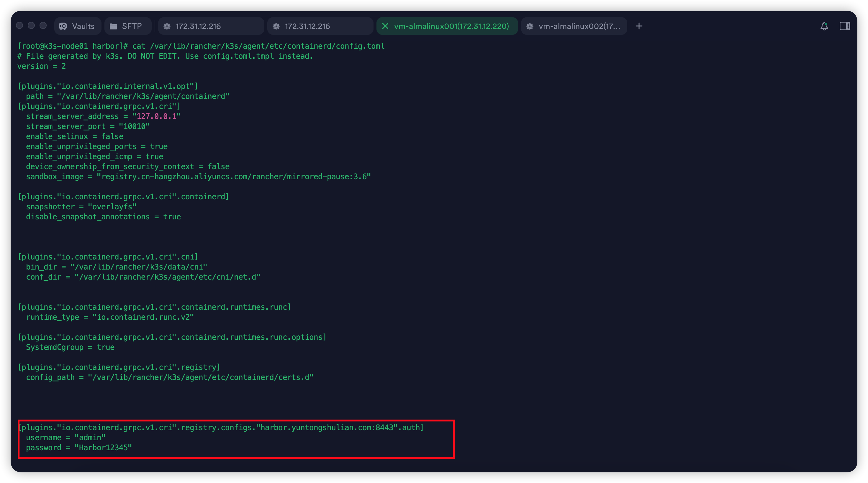This screenshot has width=868, height=483.
Task: Add a new tab with plus icon
Action: [x=639, y=26]
